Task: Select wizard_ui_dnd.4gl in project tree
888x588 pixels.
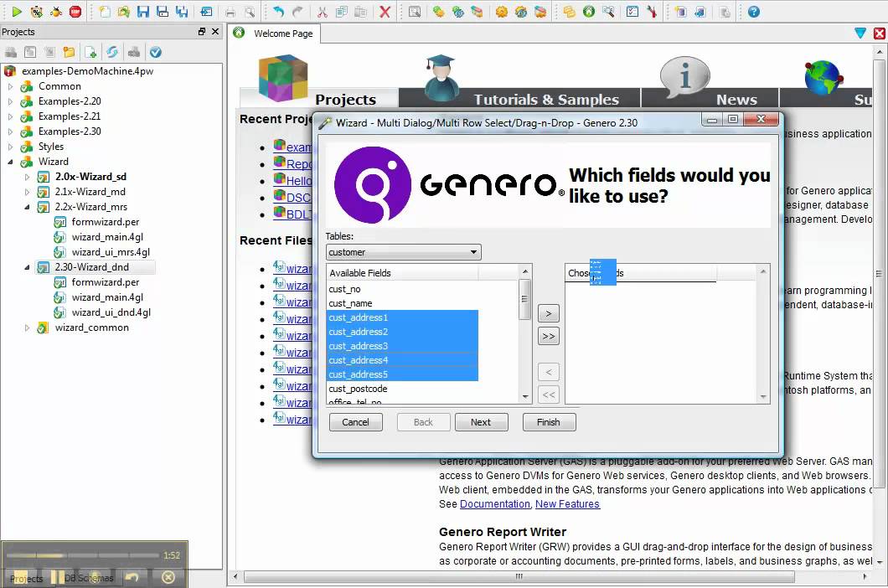Action: [x=111, y=312]
